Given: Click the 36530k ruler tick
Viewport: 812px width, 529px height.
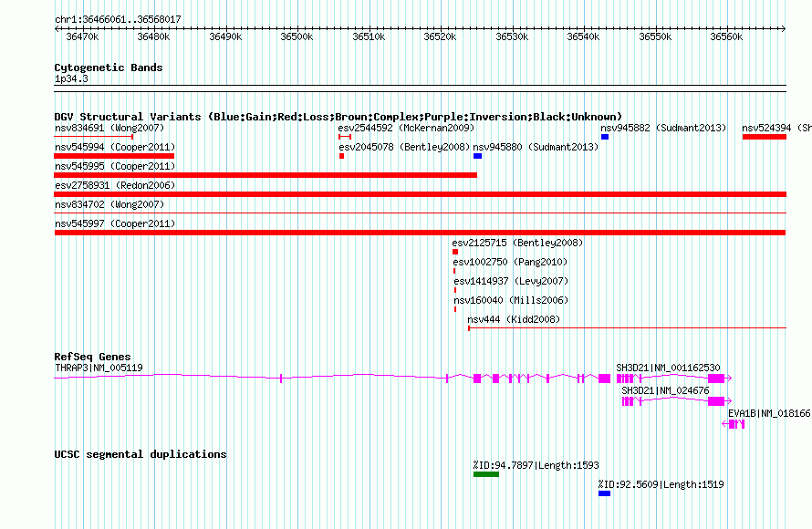Looking at the screenshot, I should (512, 36).
